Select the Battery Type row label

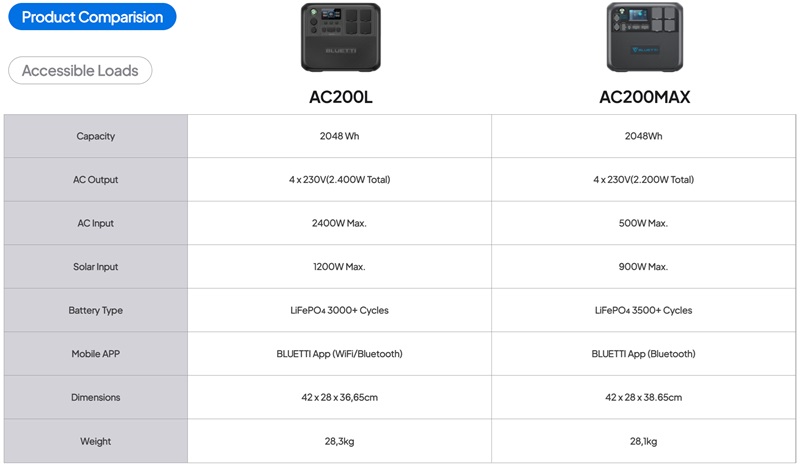[95, 310]
